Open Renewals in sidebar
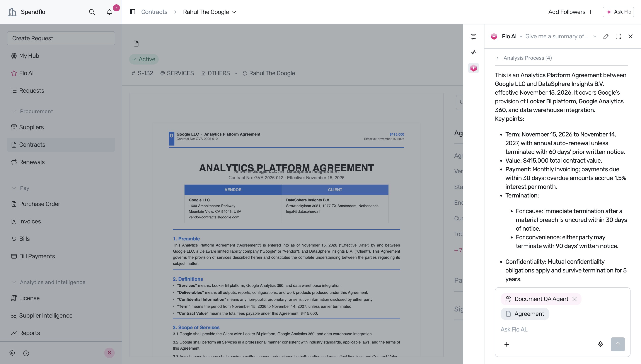 tap(61, 162)
